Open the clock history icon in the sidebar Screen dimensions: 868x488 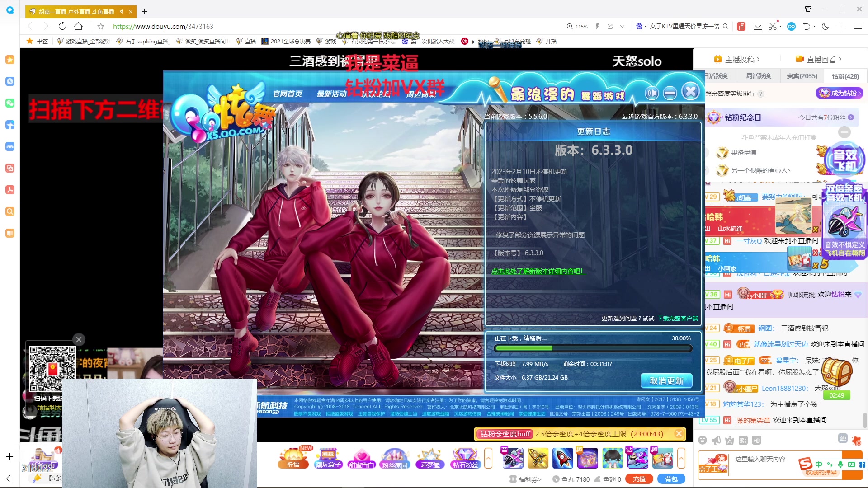[x=10, y=81]
